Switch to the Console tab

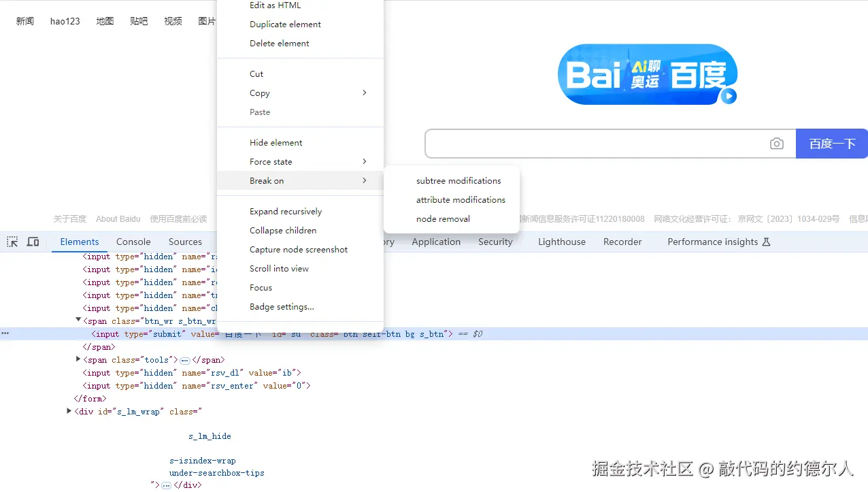pos(133,242)
